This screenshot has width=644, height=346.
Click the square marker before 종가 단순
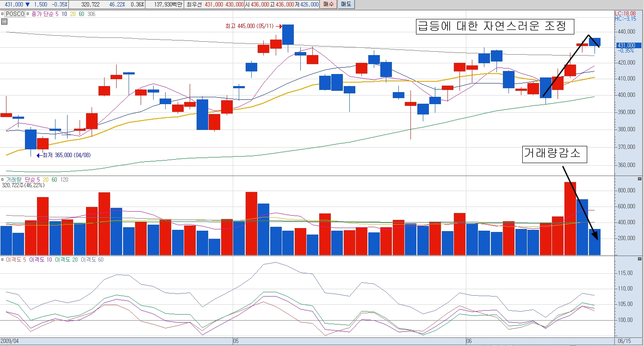click(x=28, y=14)
